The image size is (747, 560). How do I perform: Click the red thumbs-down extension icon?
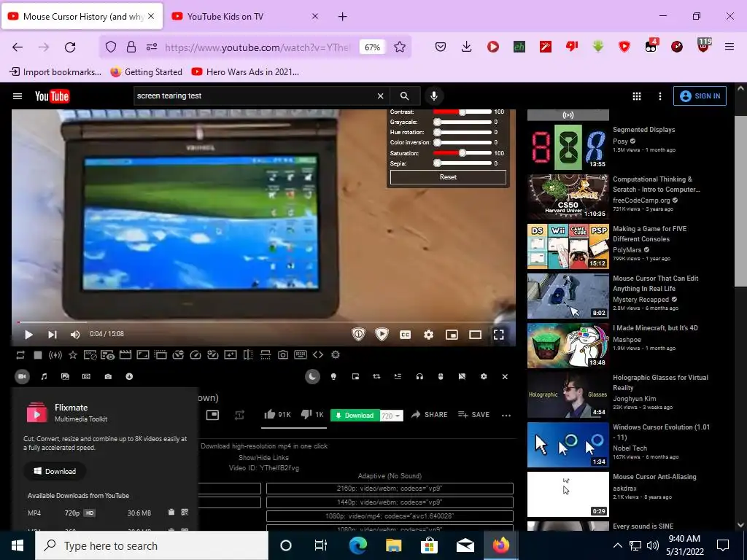pyautogui.click(x=572, y=47)
